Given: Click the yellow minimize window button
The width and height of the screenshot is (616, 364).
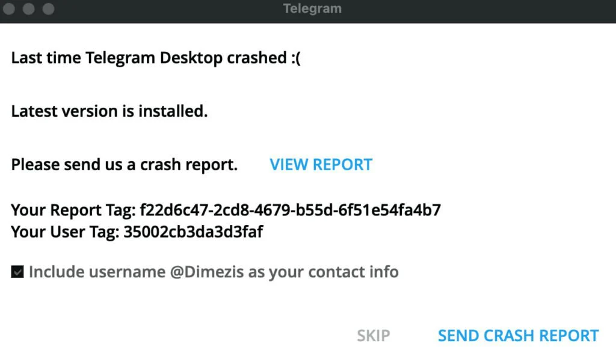Looking at the screenshot, I should click(28, 8).
